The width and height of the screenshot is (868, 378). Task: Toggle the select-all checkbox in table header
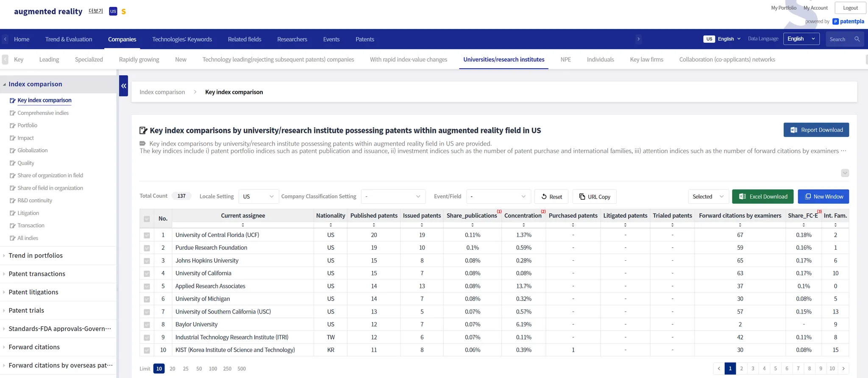coord(147,219)
